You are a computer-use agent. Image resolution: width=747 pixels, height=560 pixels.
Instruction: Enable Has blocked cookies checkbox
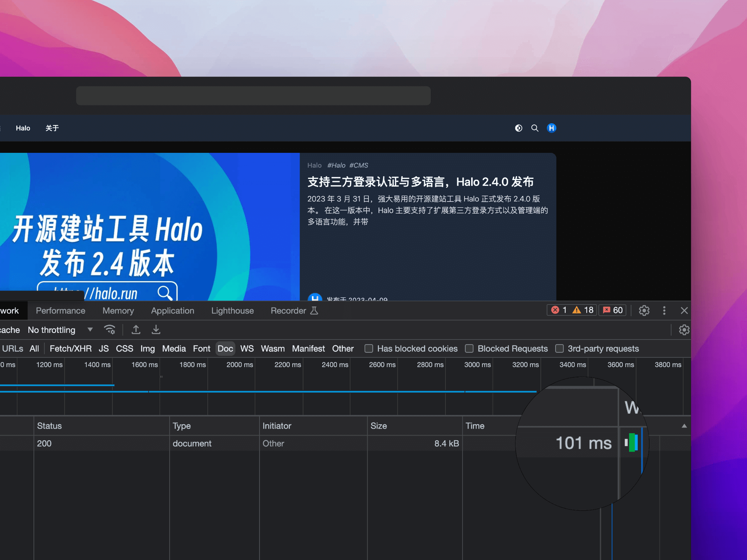pos(369,348)
